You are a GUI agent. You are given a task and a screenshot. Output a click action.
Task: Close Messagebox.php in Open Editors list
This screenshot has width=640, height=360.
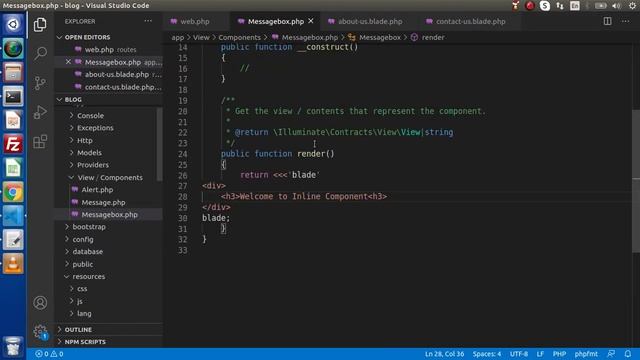[x=68, y=62]
